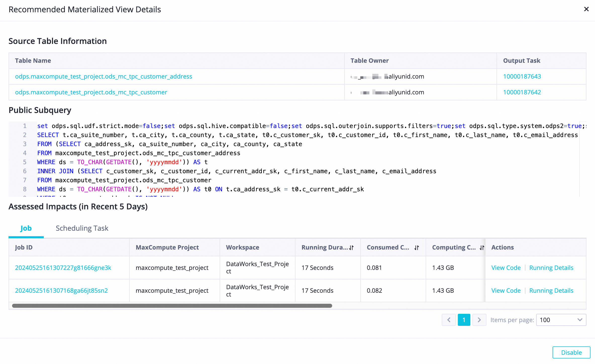Click the horizontal table scrollbar
Viewport: 595px width, 364px height.
172,306
